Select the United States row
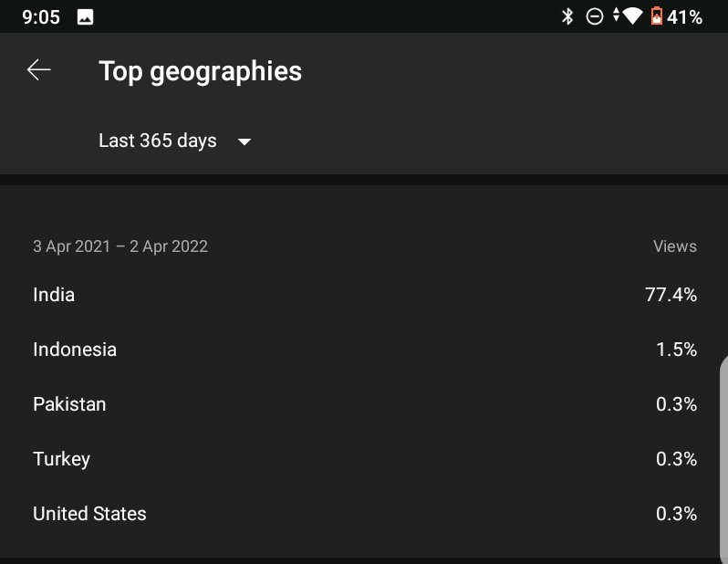This screenshot has width=728, height=564. [x=365, y=514]
